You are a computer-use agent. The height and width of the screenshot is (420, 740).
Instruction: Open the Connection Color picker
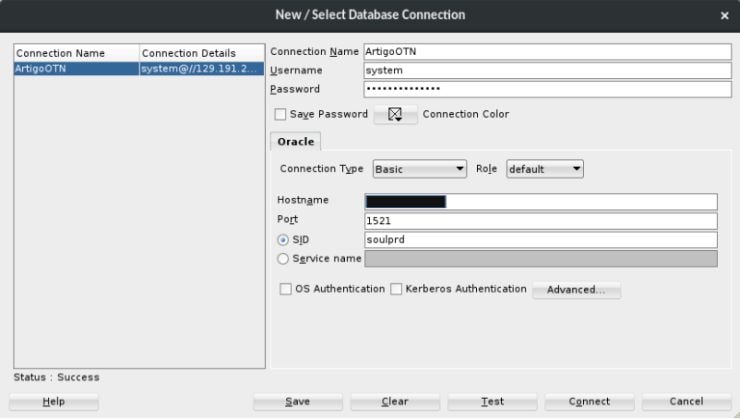pos(395,115)
